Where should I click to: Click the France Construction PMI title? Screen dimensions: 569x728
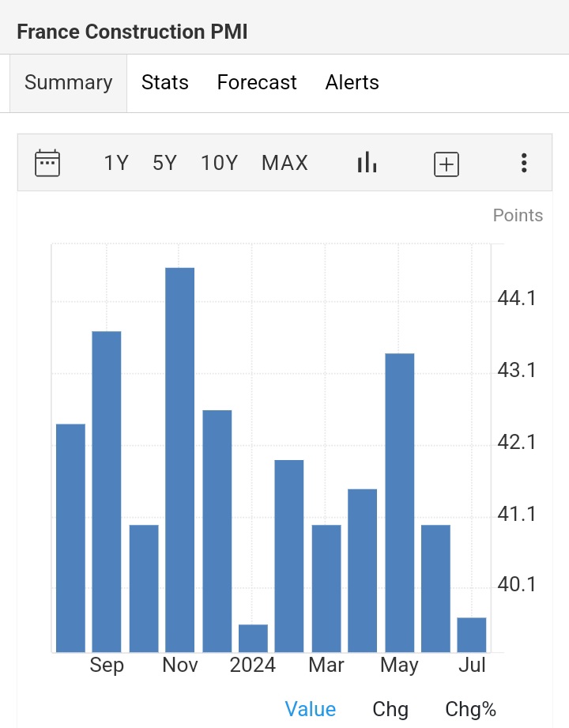pos(132,32)
